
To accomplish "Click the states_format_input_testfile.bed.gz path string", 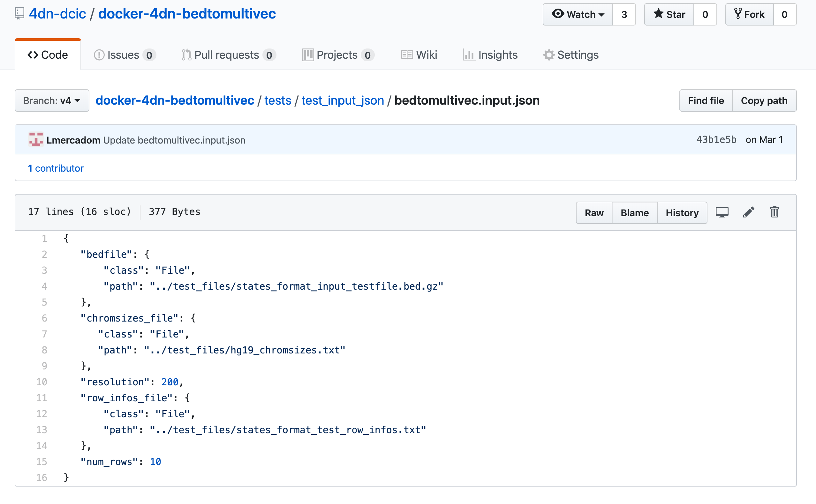I will [x=297, y=286].
